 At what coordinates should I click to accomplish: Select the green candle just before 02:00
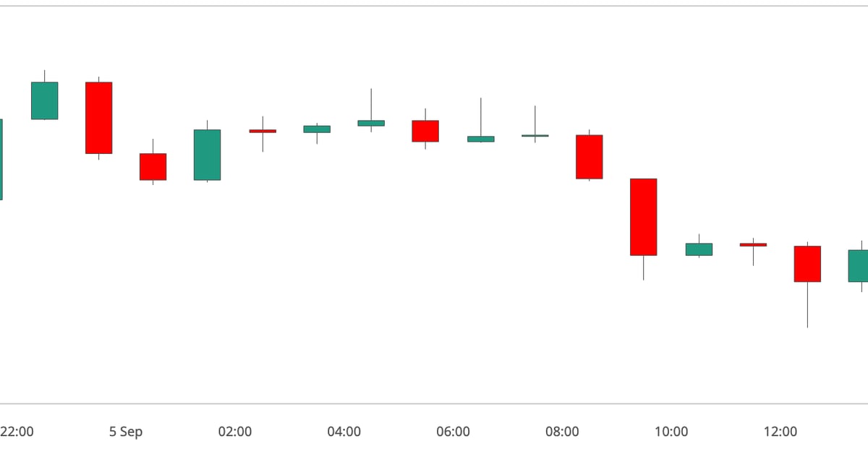(207, 155)
